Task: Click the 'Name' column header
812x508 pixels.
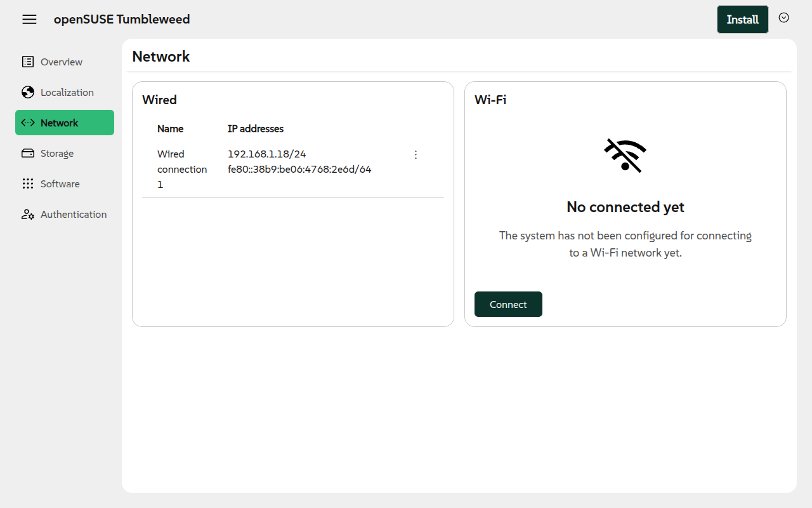Action: [x=170, y=128]
